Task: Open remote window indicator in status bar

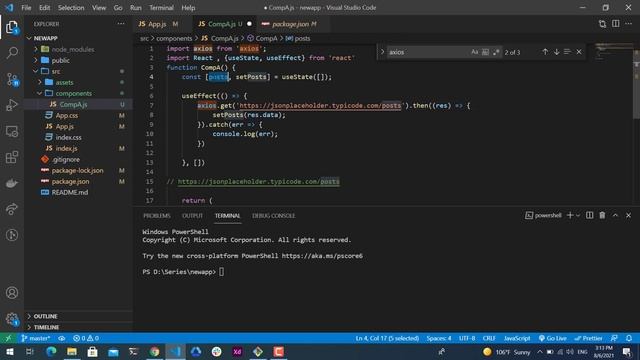Action: [8, 338]
